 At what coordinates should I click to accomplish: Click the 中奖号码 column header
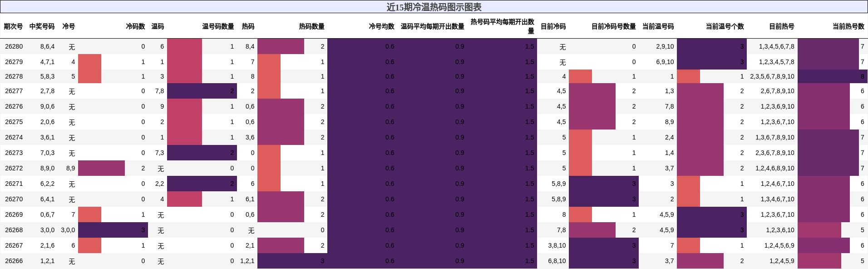pos(42,26)
